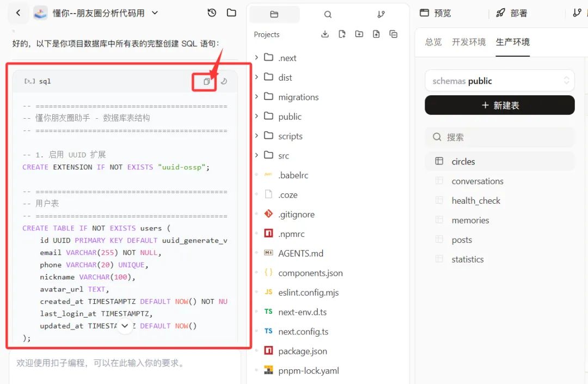
Task: Open the folder icon beside history
Action: coord(231,13)
